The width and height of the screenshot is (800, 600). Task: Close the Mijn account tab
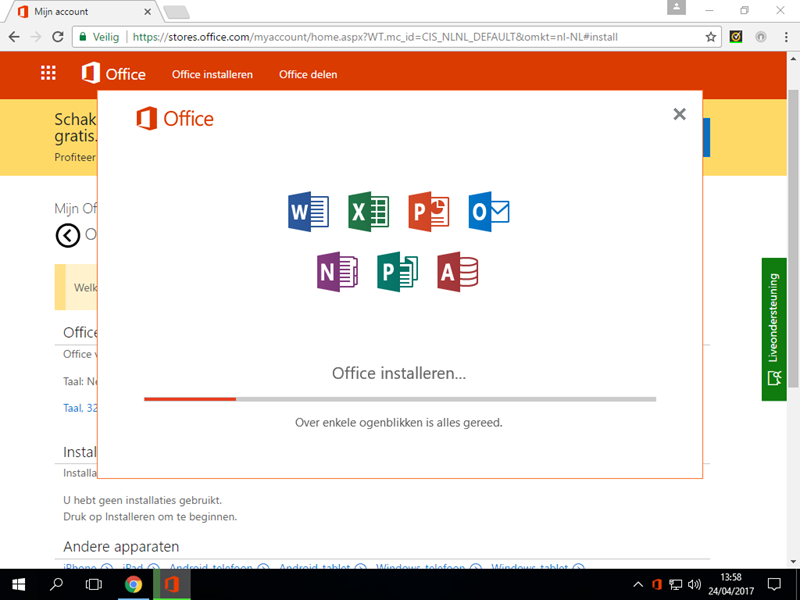tap(147, 11)
